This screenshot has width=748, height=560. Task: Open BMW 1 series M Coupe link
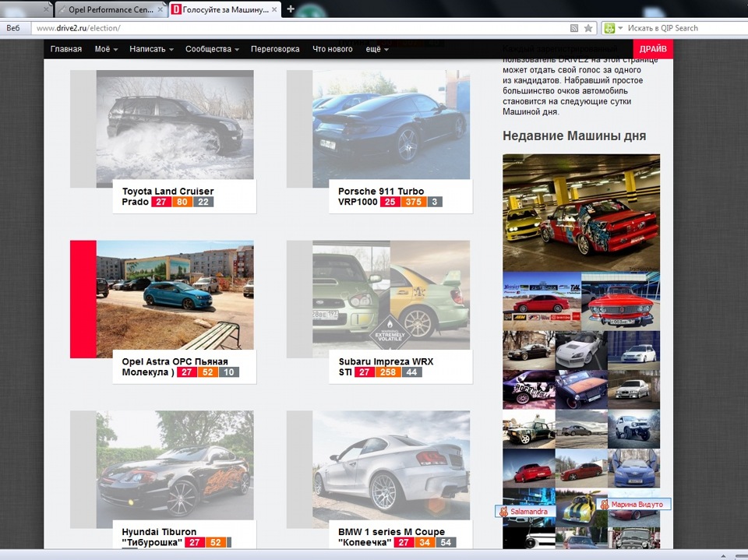pos(391,537)
